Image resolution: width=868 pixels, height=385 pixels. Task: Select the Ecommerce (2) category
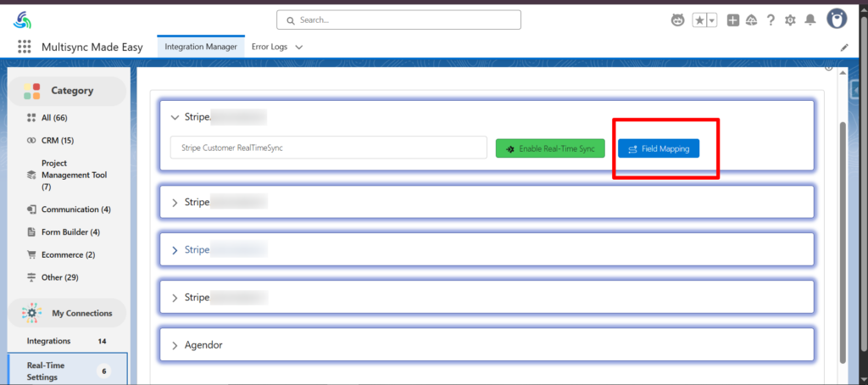click(68, 254)
